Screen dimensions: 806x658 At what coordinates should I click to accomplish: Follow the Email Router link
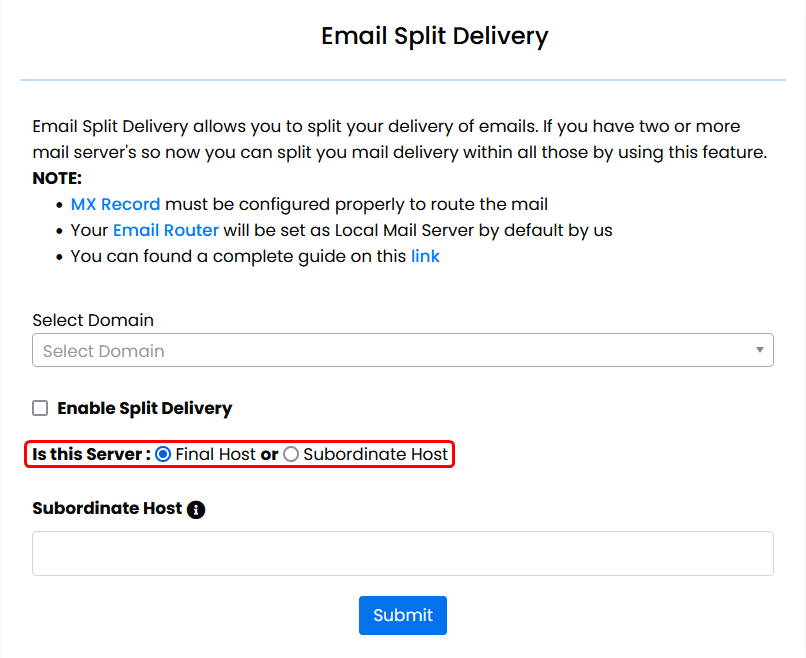pyautogui.click(x=165, y=230)
